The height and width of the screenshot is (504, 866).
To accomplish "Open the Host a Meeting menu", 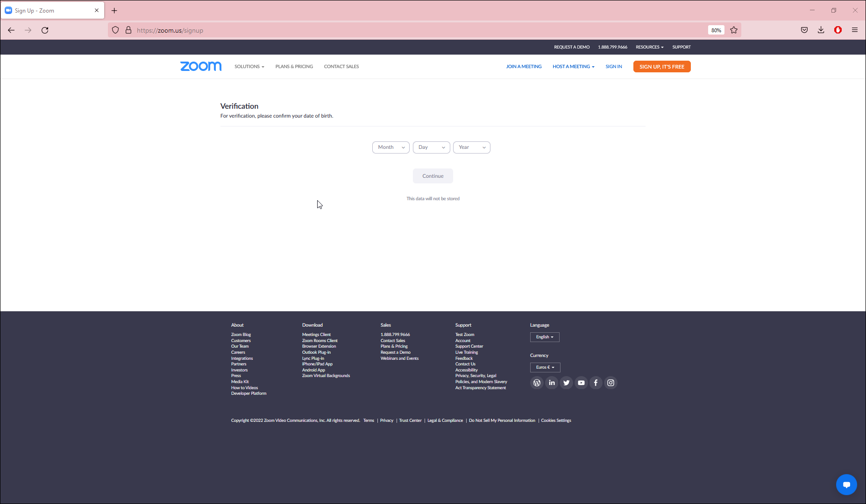I will tap(573, 67).
